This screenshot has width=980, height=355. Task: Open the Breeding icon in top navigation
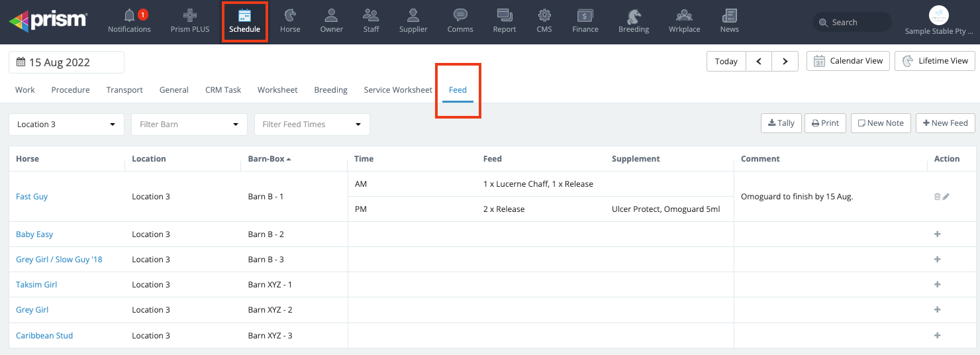coord(634,16)
